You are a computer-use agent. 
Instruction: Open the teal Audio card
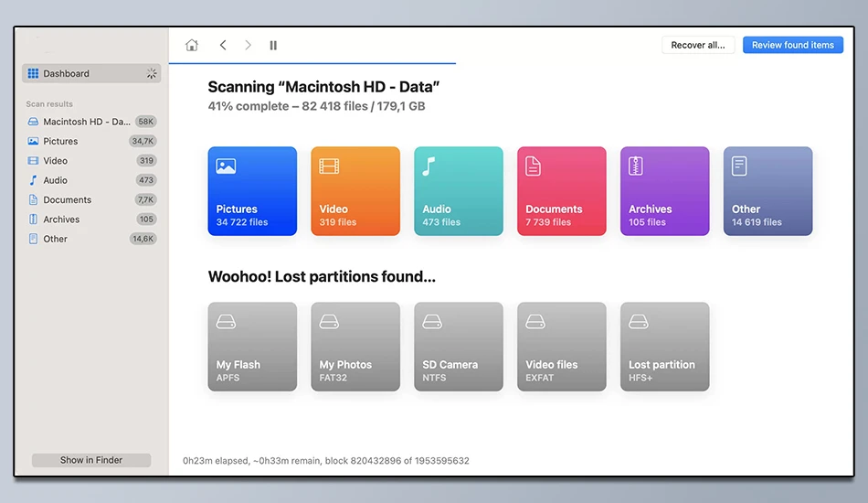pyautogui.click(x=459, y=191)
